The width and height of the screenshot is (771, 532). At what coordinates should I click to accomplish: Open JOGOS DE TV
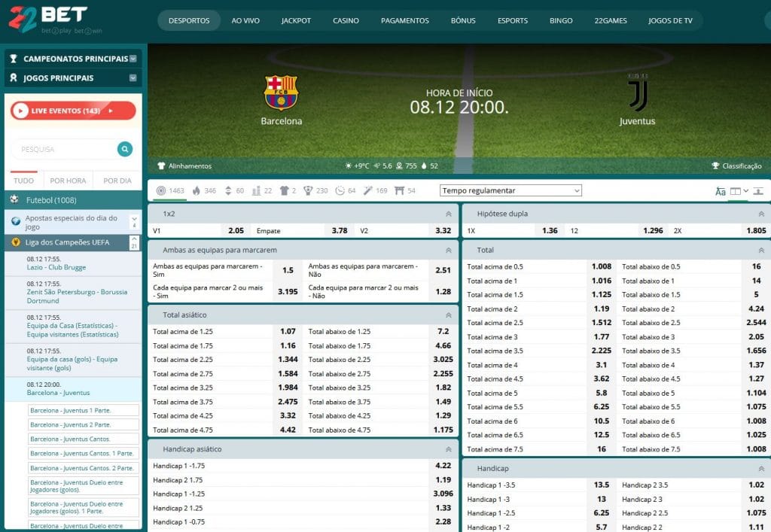pyautogui.click(x=669, y=20)
